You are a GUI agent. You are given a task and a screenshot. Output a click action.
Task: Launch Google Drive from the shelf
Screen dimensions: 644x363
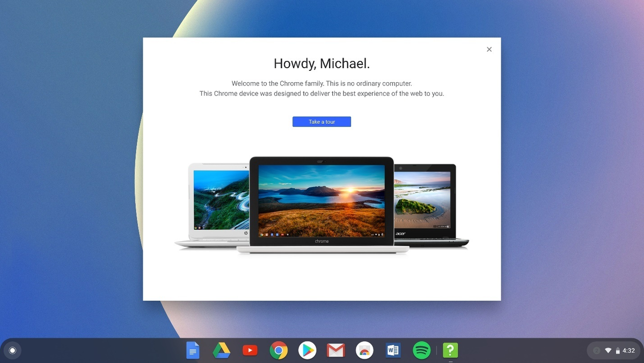click(x=221, y=351)
